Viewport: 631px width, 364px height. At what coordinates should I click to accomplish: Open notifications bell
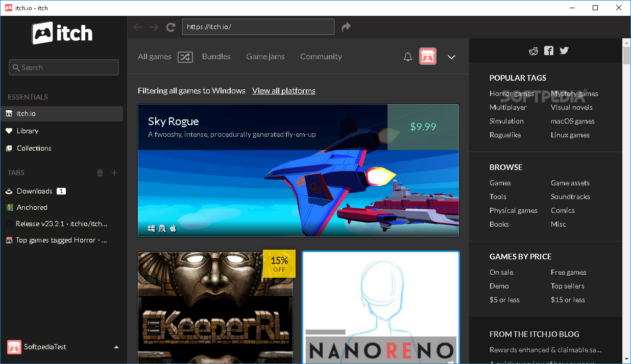pyautogui.click(x=407, y=57)
